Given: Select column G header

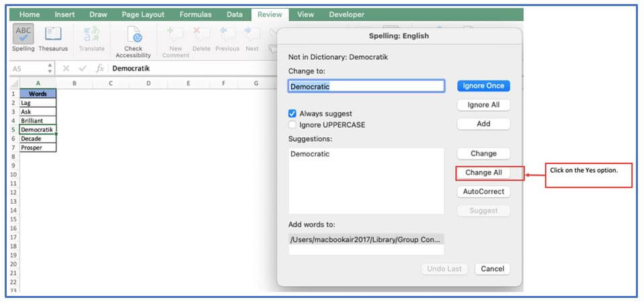Looking at the screenshot, I should pyautogui.click(x=256, y=83).
